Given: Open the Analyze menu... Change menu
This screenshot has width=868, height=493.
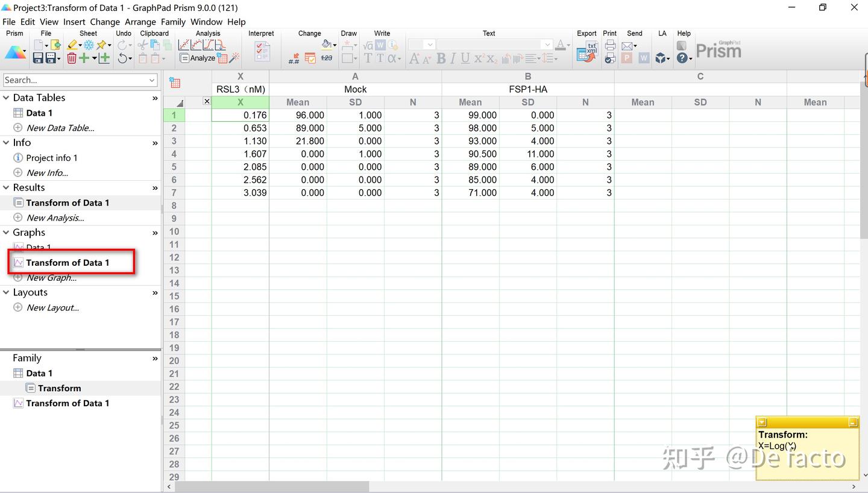Looking at the screenshot, I should tap(105, 22).
